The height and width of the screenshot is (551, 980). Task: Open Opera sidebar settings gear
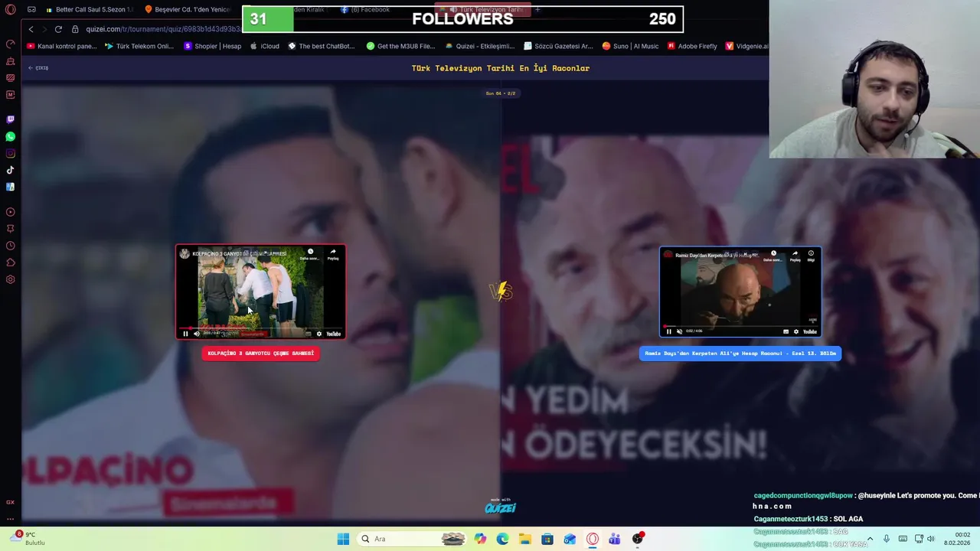point(11,279)
